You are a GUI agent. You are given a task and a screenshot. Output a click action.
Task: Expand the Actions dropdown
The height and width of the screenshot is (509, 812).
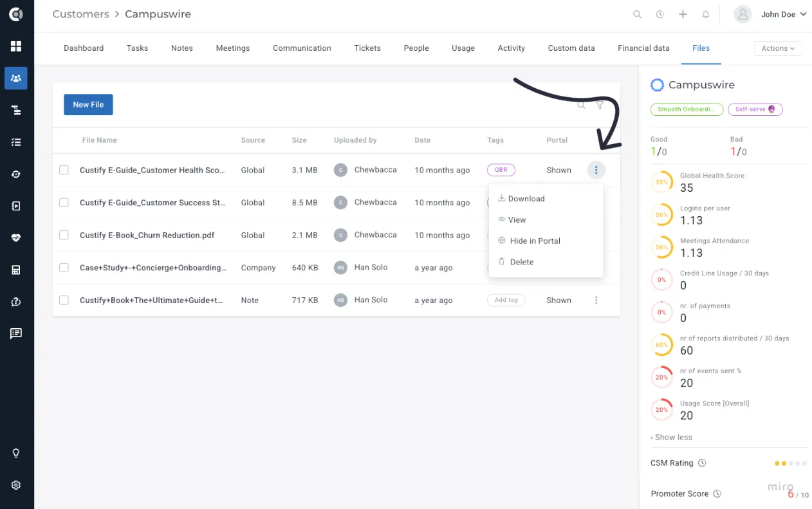click(x=778, y=48)
